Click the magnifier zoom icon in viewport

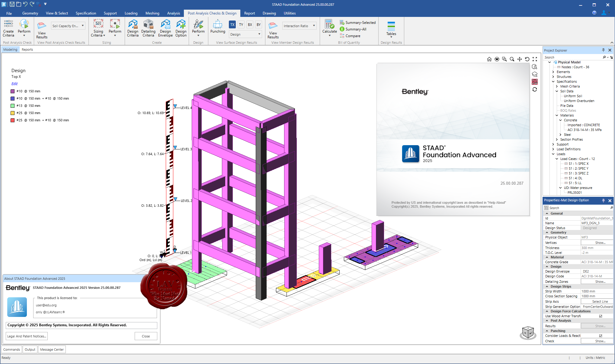coord(512,59)
